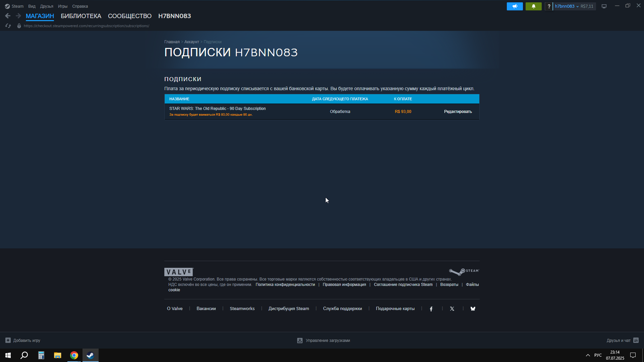This screenshot has height=362, width=644.
Task: Switch to Big Picture mode icon
Action: [x=604, y=6]
